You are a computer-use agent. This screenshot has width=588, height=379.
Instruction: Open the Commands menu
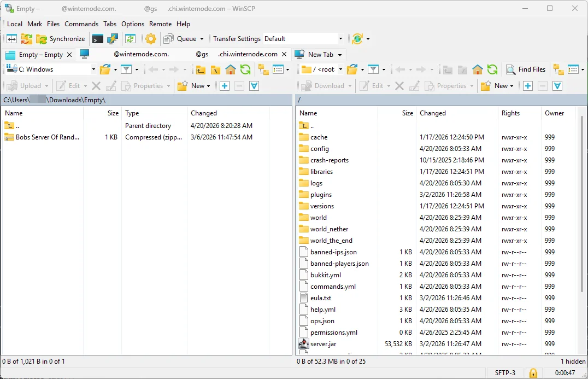[x=81, y=24]
